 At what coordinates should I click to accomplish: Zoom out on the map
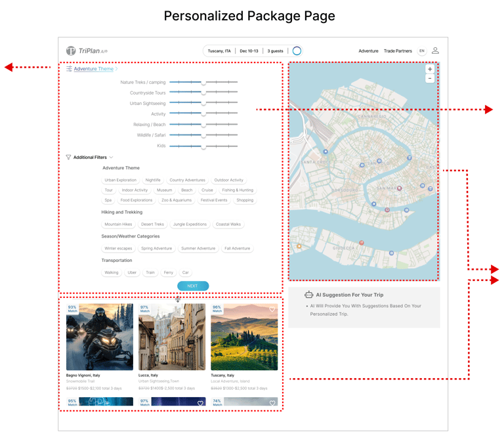pos(430,79)
